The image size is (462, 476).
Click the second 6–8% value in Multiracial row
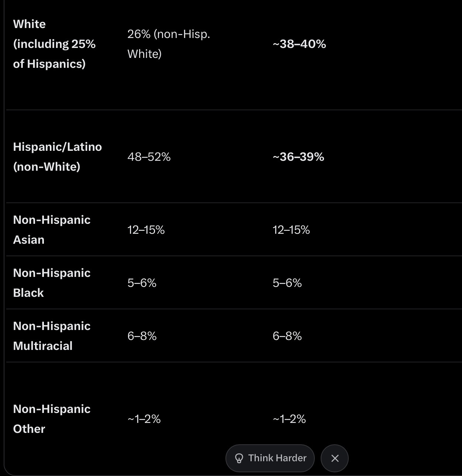[287, 336]
